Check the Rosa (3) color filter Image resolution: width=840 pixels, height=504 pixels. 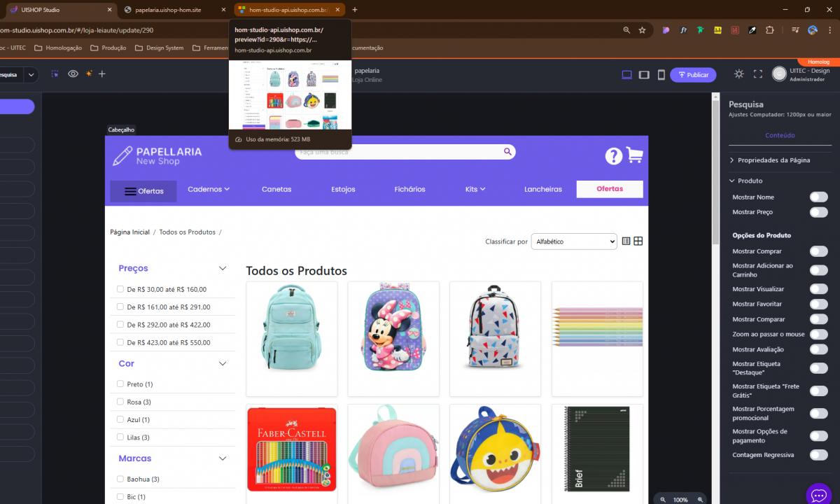pyautogui.click(x=120, y=402)
